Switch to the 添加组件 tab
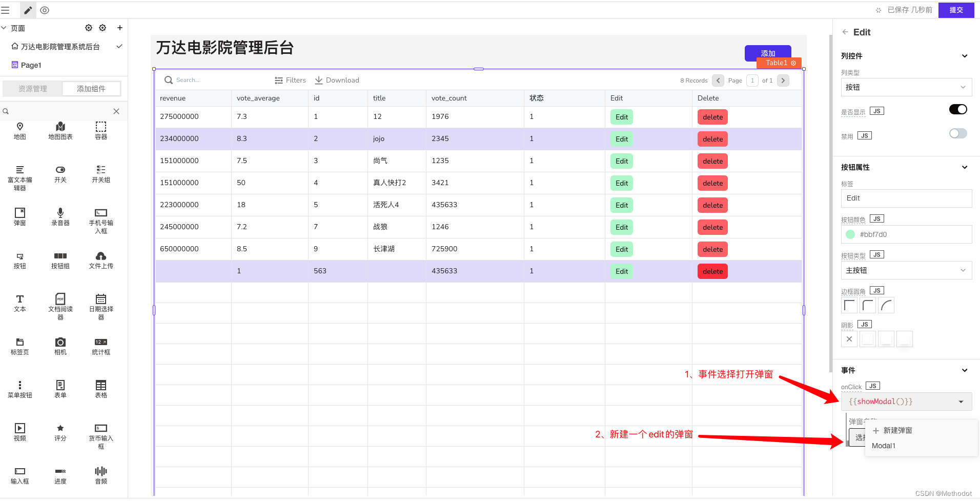 (x=91, y=89)
